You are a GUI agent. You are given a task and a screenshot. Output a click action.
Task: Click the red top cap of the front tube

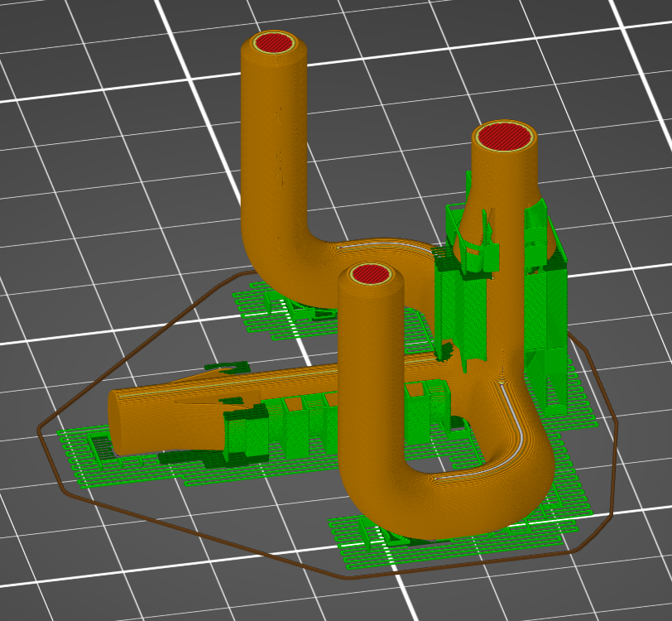pyautogui.click(x=371, y=275)
